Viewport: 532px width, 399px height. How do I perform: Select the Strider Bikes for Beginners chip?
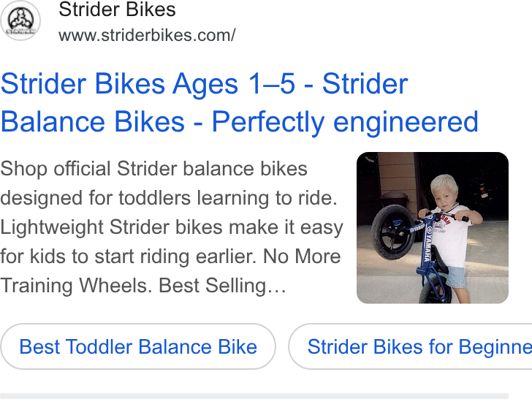pos(410,346)
